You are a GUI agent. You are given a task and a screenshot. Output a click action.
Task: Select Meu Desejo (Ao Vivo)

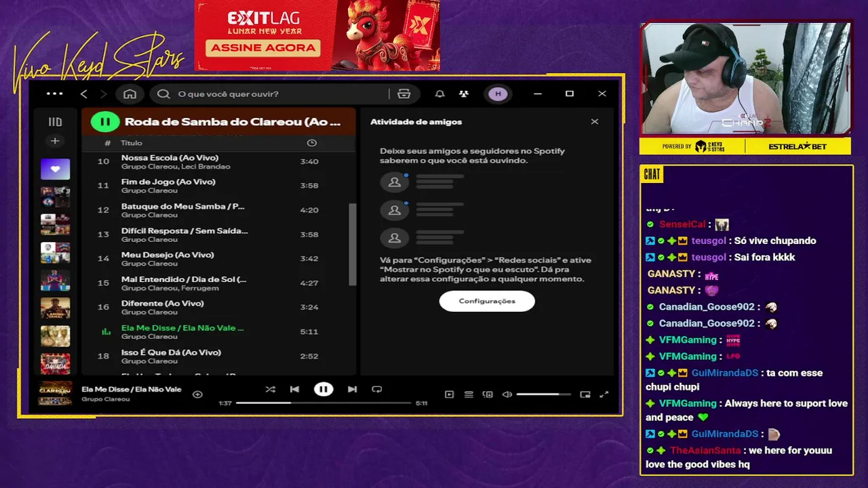pyautogui.click(x=218, y=258)
